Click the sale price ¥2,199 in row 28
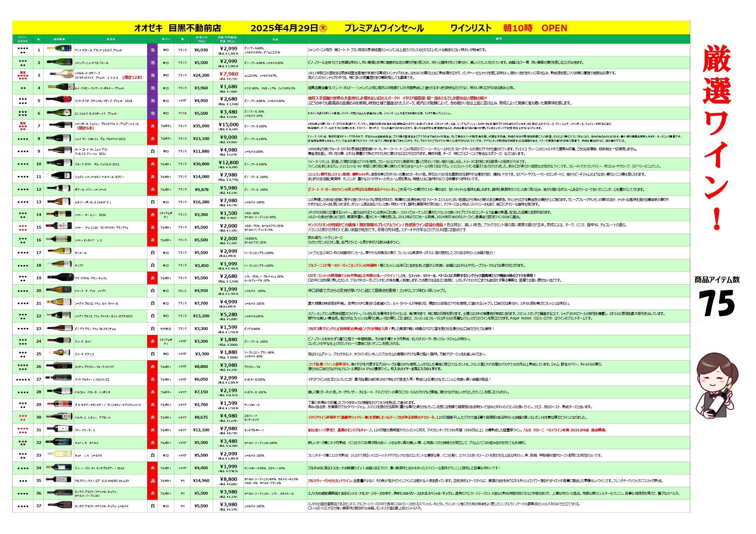Viewport: 756px width, 534px height. tap(229, 390)
